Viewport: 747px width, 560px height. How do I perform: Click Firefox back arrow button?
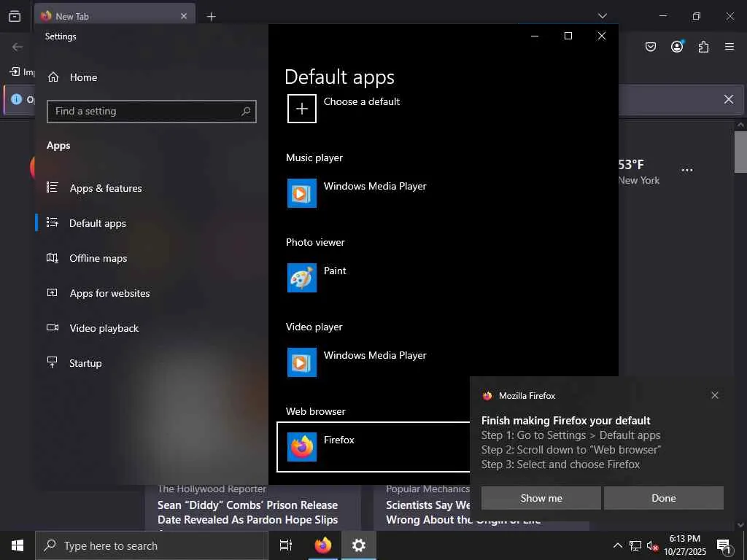(18, 47)
